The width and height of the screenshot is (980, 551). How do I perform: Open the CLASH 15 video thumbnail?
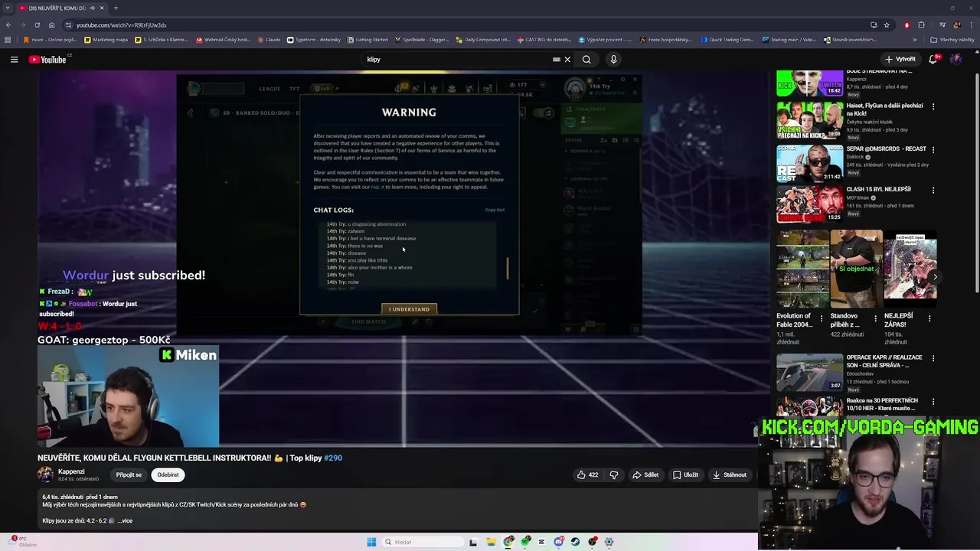pyautogui.click(x=809, y=204)
